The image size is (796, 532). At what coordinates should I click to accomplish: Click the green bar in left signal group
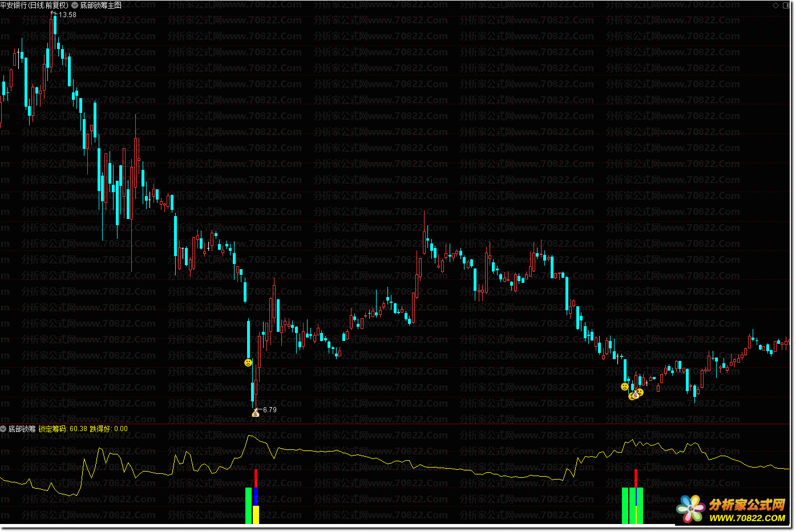click(249, 506)
